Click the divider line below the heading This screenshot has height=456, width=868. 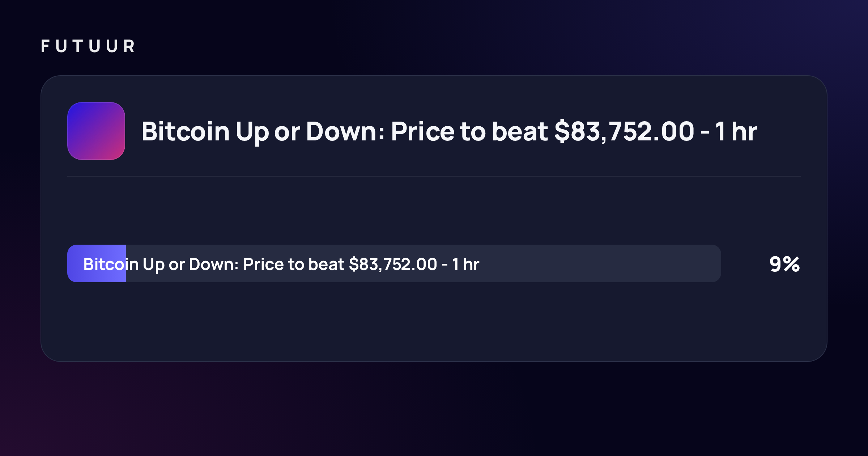[434, 176]
